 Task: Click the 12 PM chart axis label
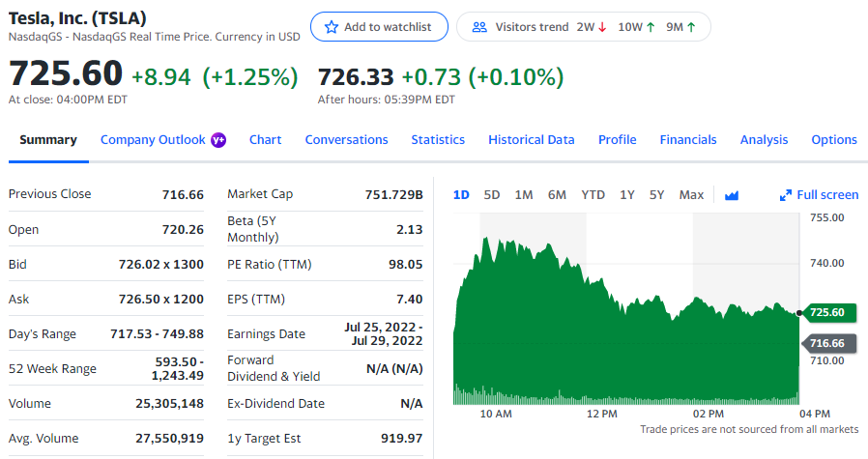602,415
